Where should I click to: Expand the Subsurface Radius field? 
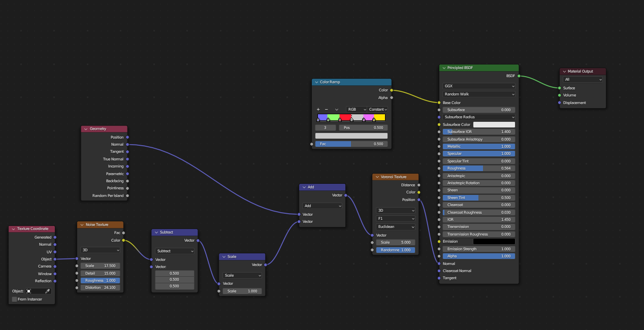pos(479,117)
